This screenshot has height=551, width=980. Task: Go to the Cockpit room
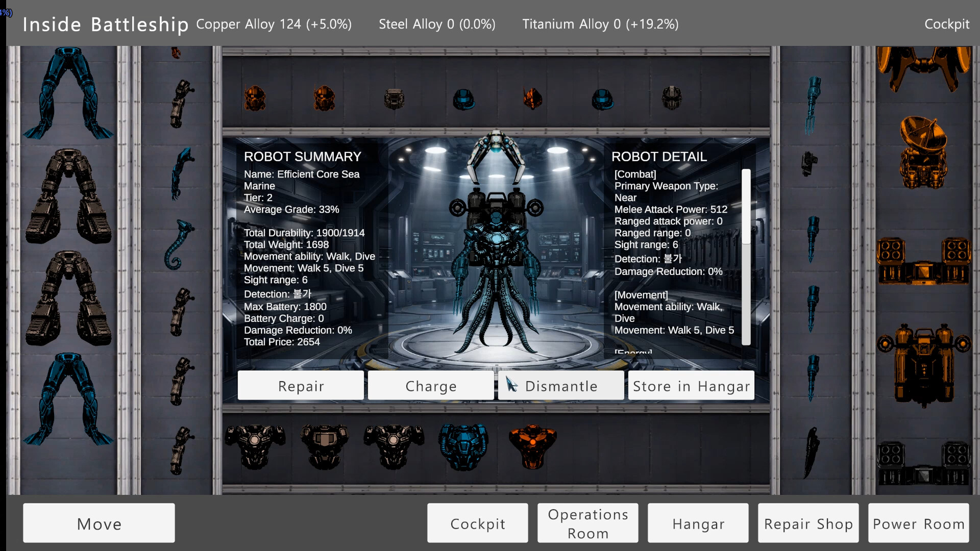click(478, 523)
